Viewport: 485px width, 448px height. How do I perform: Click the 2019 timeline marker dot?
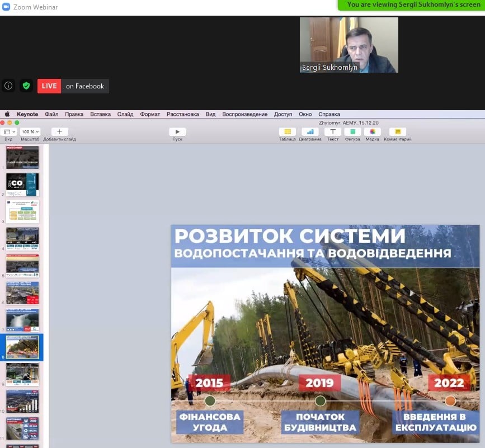pos(321,401)
